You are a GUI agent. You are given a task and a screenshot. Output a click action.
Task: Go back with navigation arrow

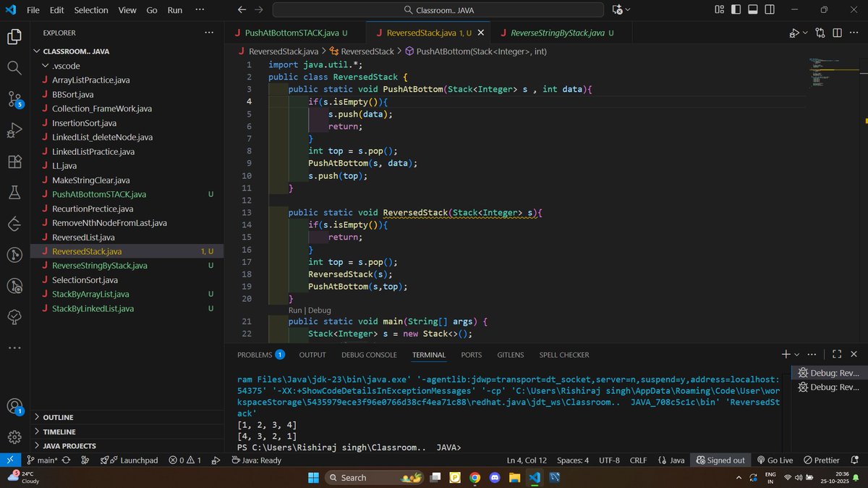point(242,9)
